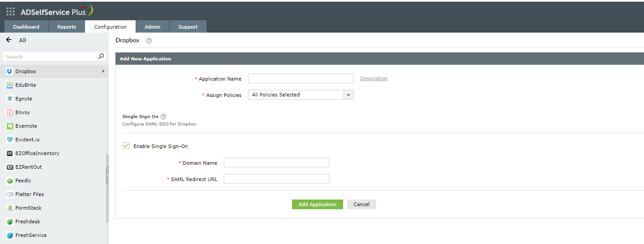Screen dimensions: 644x244
Task: Click the EZOfficeInventory app icon
Action: tap(10, 153)
